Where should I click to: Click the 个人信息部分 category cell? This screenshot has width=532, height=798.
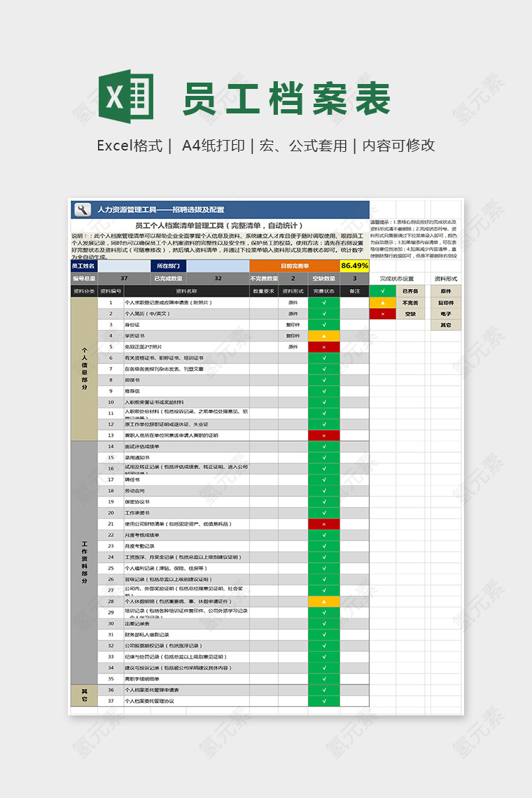tap(84, 369)
